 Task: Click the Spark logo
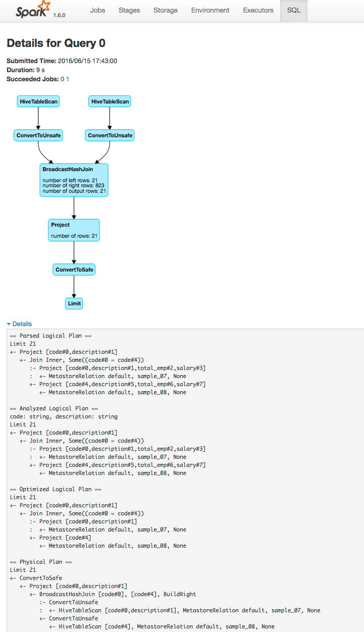33,10
